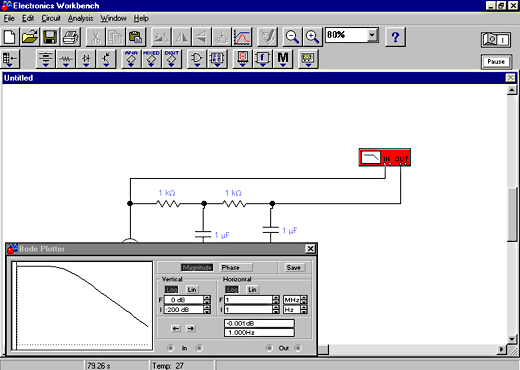Save the circuit with the floppy disk icon
Screen dimensions: 520x370
point(50,37)
